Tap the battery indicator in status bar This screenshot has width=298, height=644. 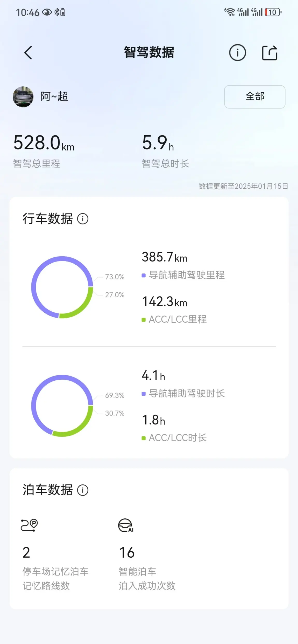click(x=273, y=12)
